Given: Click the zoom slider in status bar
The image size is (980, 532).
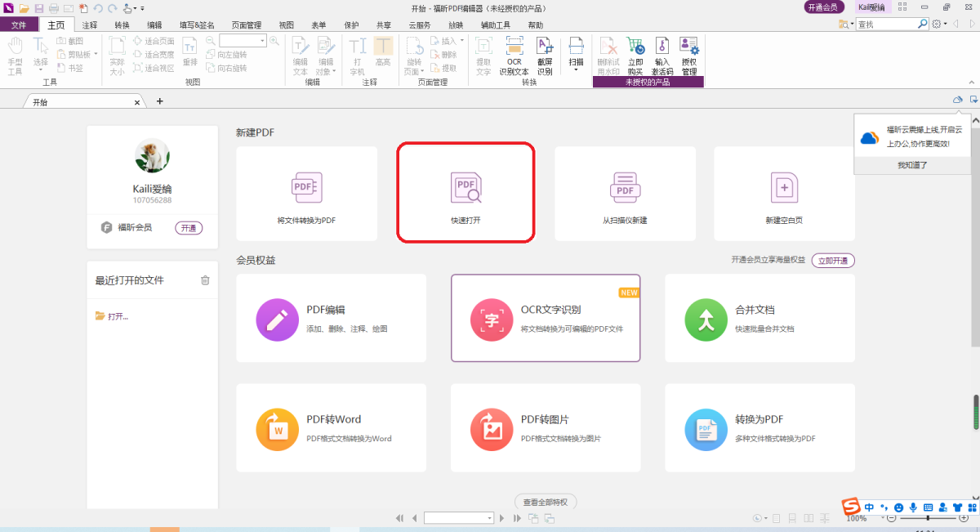Looking at the screenshot, I should click(x=927, y=518).
